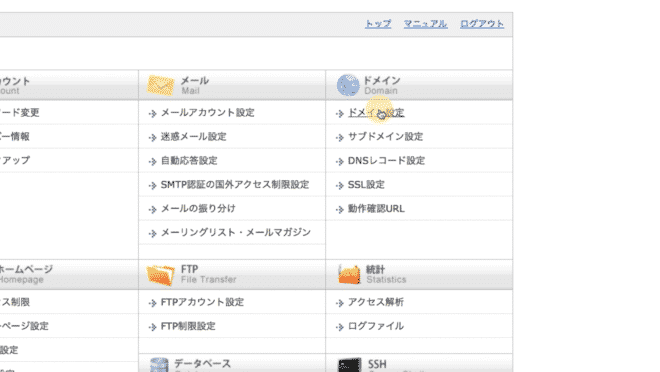The width and height of the screenshot is (660, 372).
Task: Open SSL設定
Action: (x=366, y=185)
